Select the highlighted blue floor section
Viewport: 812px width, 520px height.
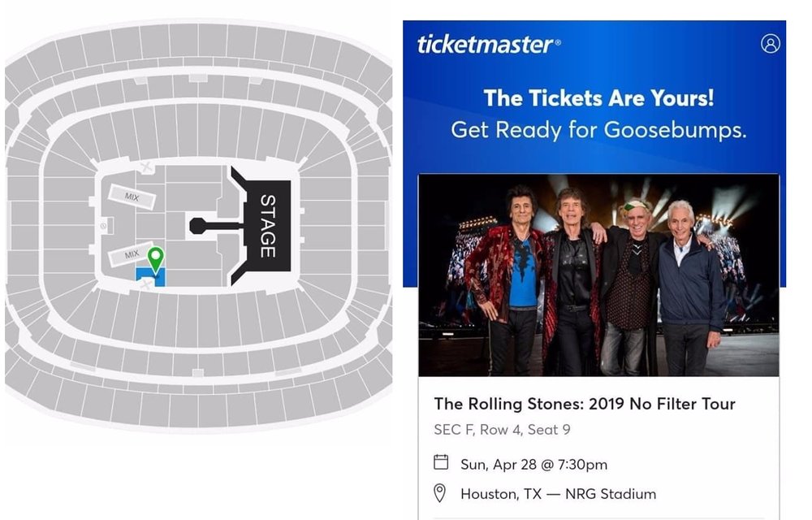(151, 277)
